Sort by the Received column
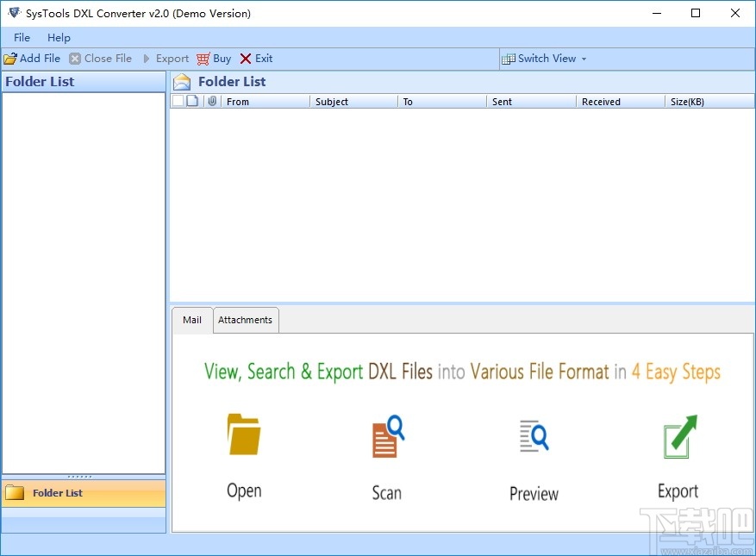The image size is (756, 556). click(621, 101)
